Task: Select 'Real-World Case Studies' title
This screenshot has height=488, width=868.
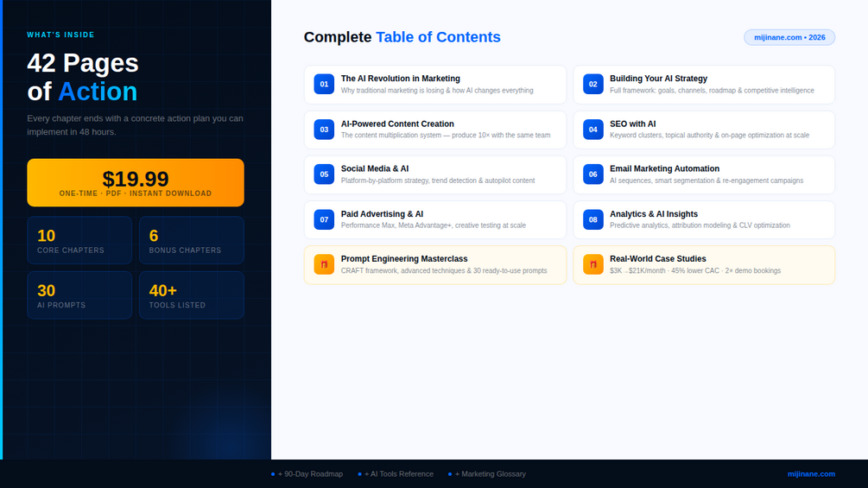Action: (x=657, y=259)
